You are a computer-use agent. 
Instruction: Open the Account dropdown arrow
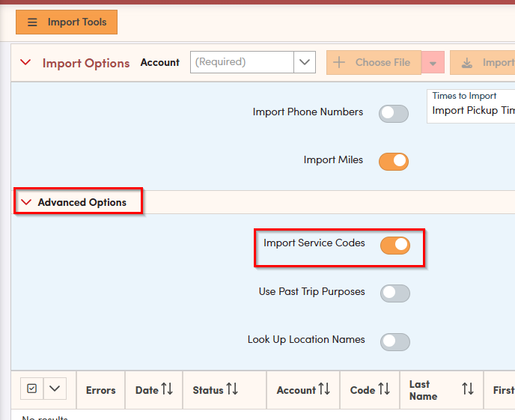click(x=304, y=62)
